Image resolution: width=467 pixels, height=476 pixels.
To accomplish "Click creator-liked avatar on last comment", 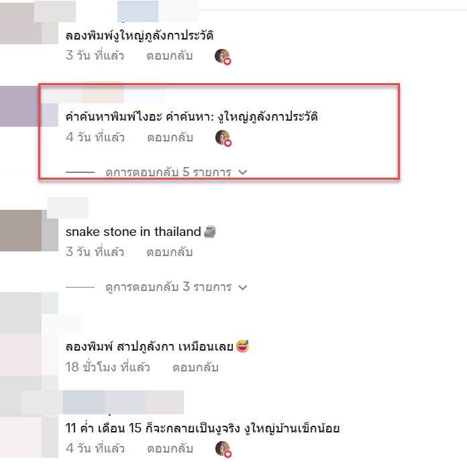I will coord(223,449).
